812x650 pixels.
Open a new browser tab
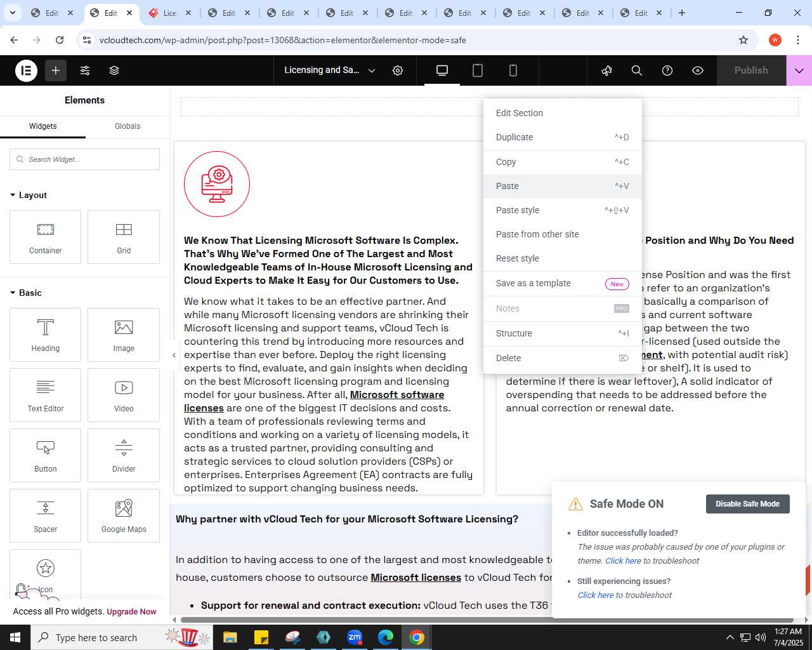tap(682, 13)
